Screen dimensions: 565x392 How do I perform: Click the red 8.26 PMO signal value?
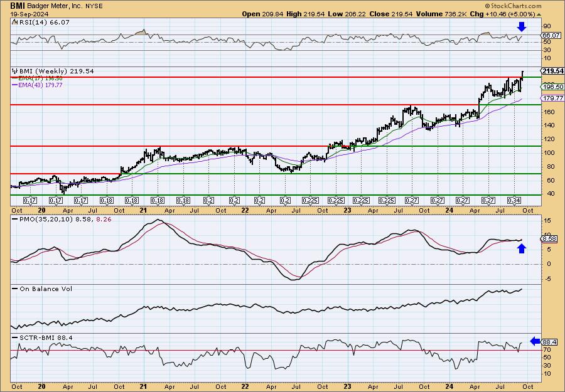pyautogui.click(x=104, y=219)
